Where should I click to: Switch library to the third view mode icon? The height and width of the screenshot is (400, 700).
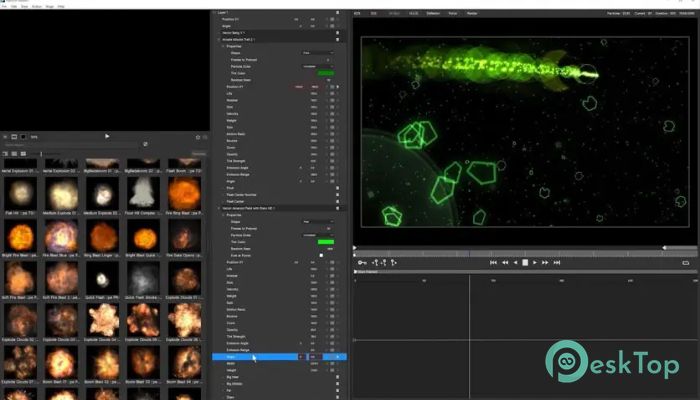click(x=23, y=154)
